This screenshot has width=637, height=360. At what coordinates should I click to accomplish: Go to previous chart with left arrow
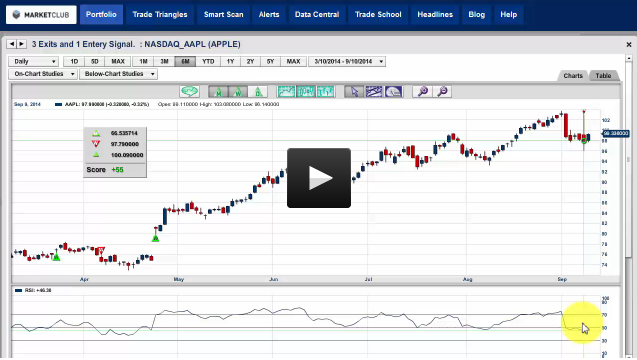click(12, 44)
